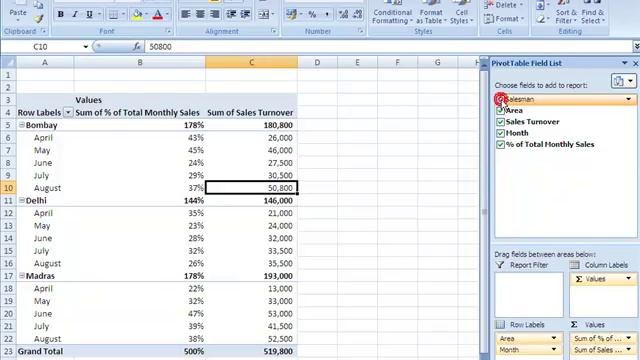Click the Format Painter brush

(38, 19)
